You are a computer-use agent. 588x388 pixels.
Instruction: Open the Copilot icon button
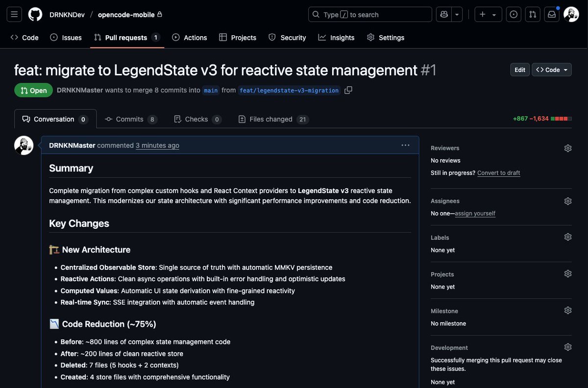(x=444, y=14)
